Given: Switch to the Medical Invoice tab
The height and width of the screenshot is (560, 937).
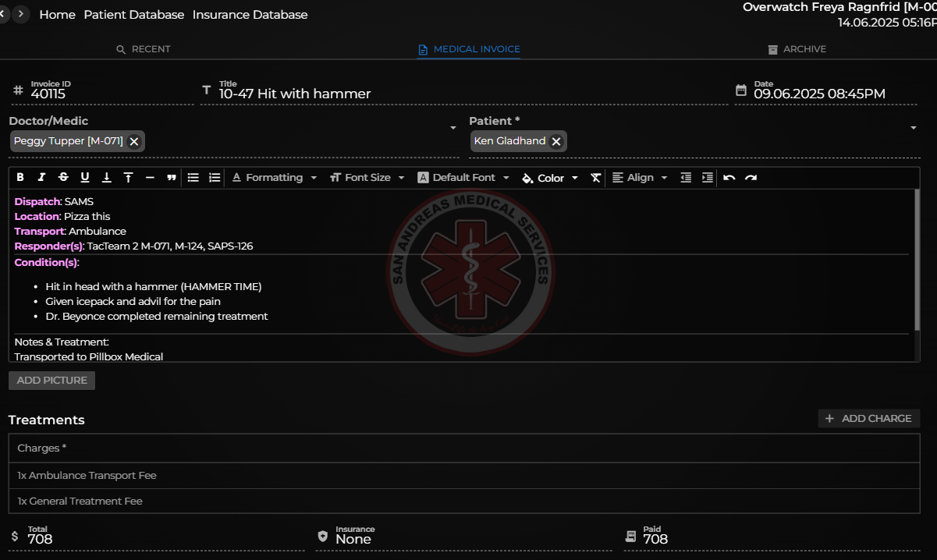Looking at the screenshot, I should pyautogui.click(x=469, y=49).
